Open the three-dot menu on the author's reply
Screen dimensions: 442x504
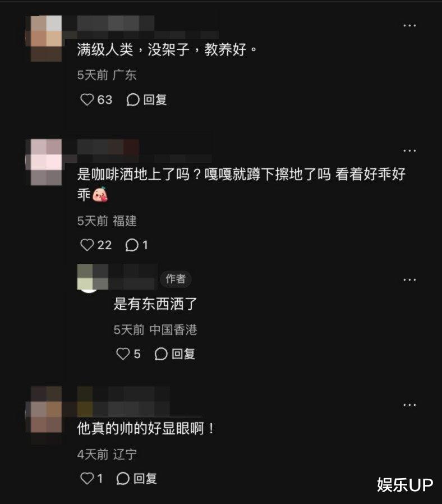(x=409, y=280)
